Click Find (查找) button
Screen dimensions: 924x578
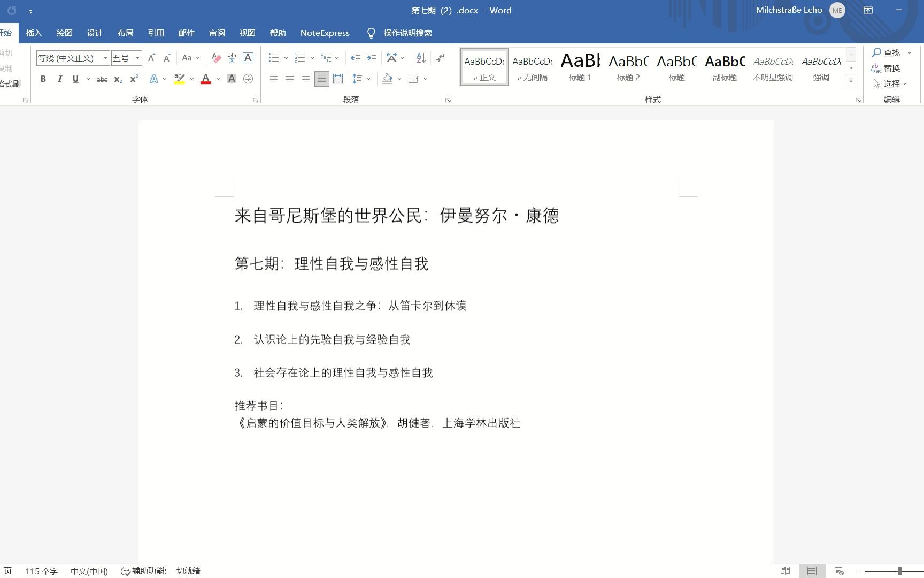[887, 52]
